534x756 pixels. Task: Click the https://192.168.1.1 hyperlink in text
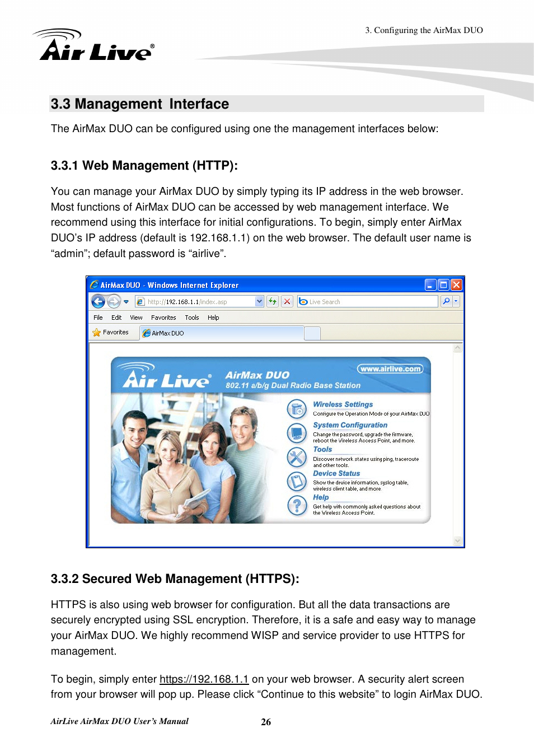click(204, 679)
